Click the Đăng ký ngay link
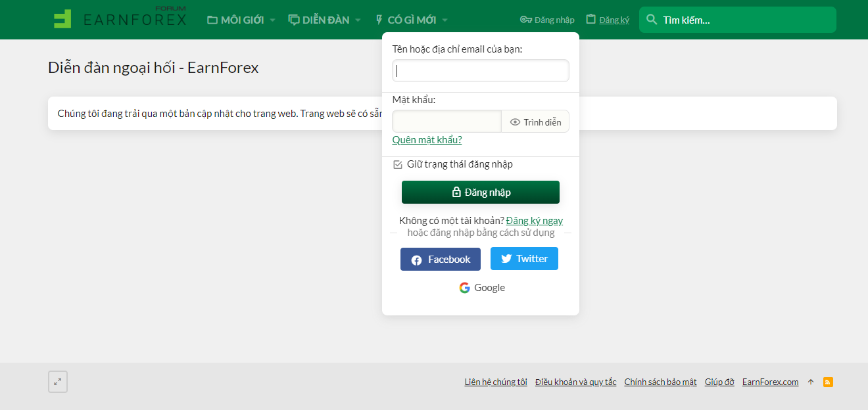This screenshot has width=868, height=410. [x=535, y=221]
